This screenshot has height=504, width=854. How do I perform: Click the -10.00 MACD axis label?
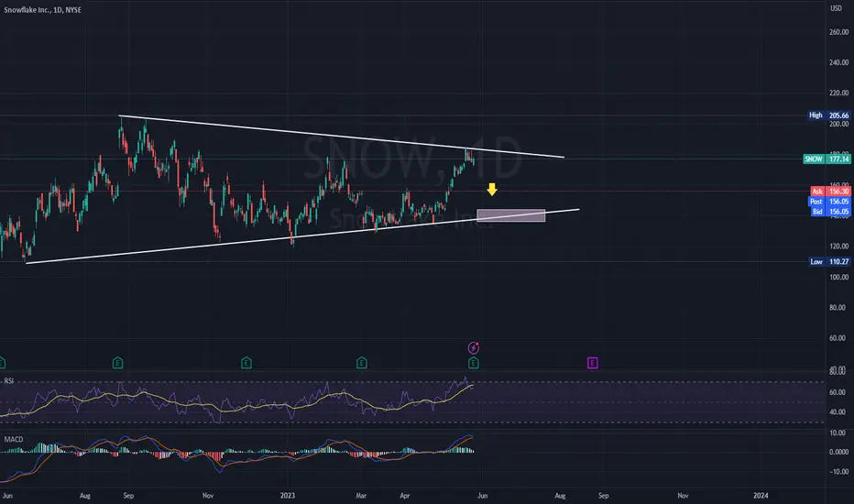[838, 472]
